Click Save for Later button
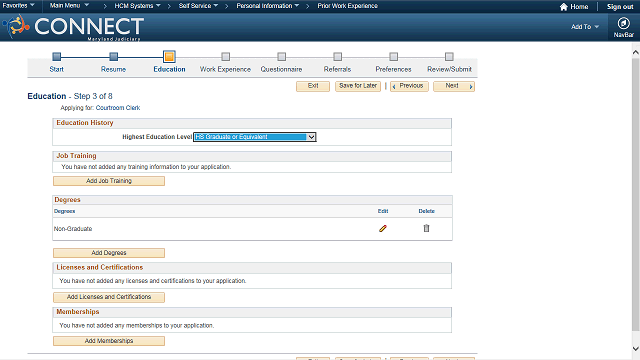 click(358, 86)
